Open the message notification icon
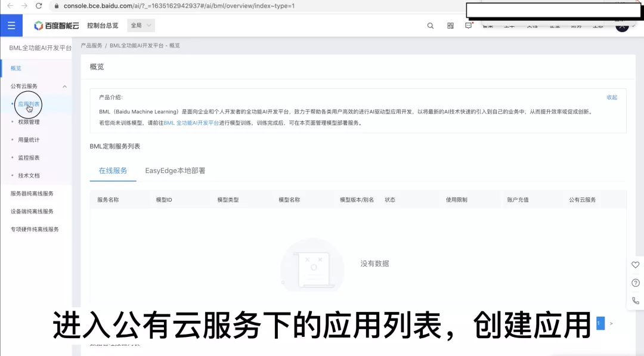 pos(469,26)
